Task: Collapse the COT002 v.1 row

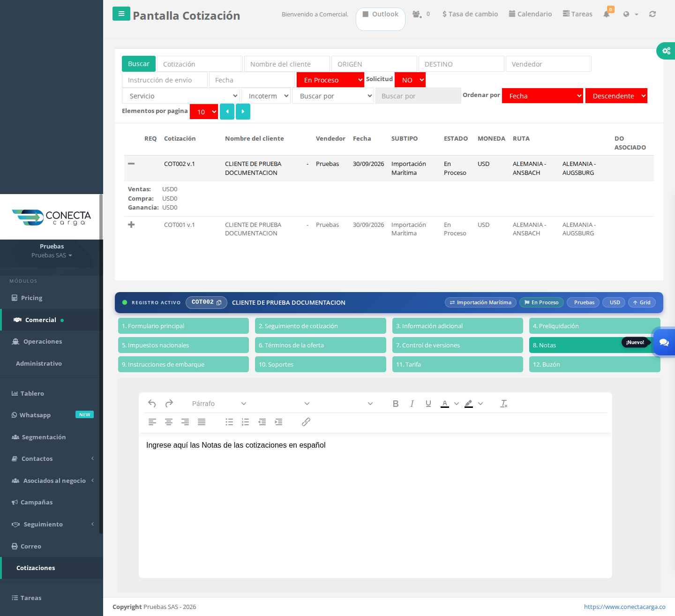Action: pyautogui.click(x=131, y=164)
